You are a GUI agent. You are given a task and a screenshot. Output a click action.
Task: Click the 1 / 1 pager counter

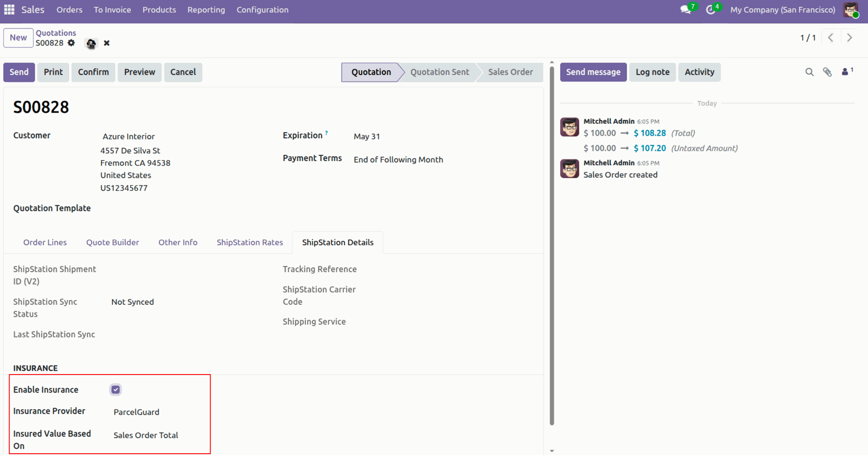[808, 38]
